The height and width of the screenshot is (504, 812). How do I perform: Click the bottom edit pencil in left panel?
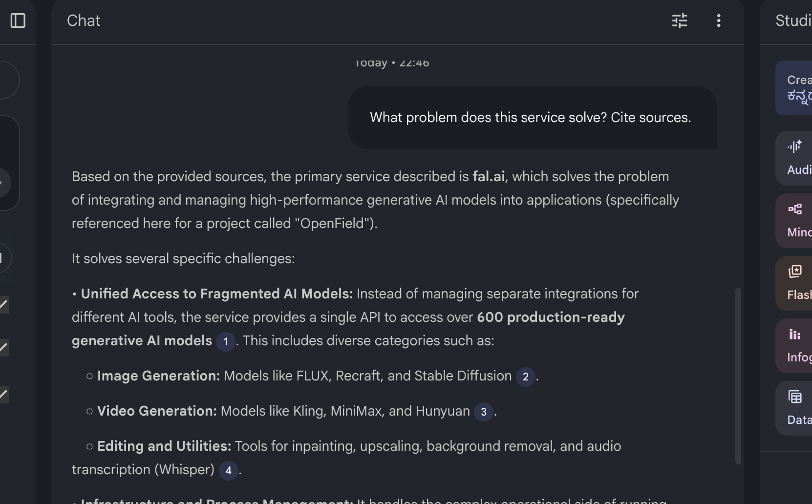click(4, 394)
